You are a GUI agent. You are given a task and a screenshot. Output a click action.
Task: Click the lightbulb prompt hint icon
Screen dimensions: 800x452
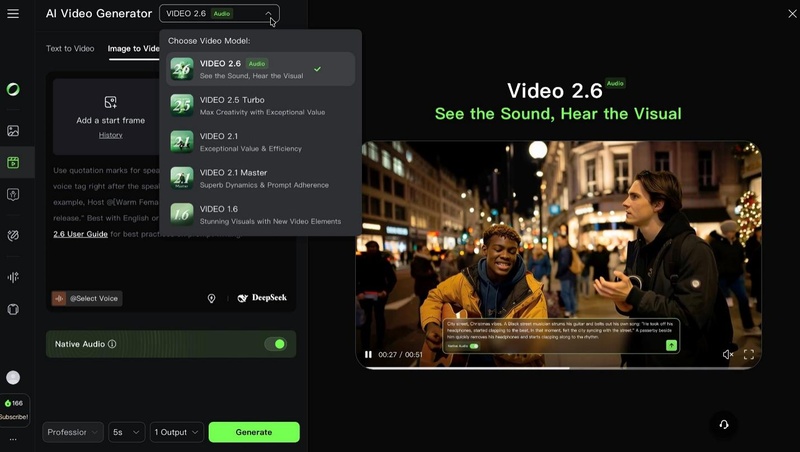(x=211, y=298)
